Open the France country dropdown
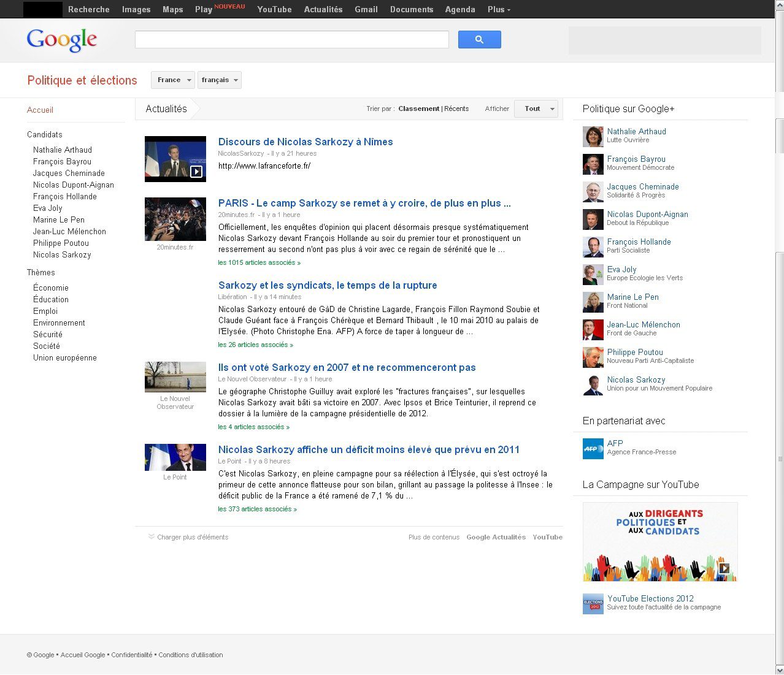The width and height of the screenshot is (784, 675). [x=173, y=80]
